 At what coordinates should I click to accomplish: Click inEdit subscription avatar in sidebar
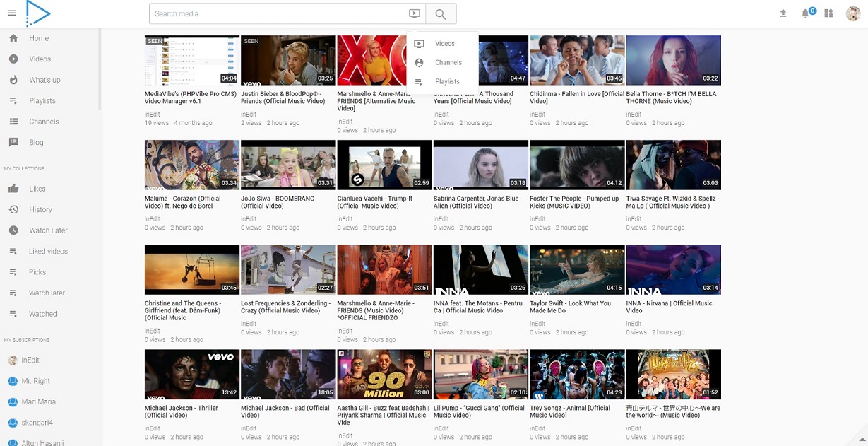[x=13, y=360]
